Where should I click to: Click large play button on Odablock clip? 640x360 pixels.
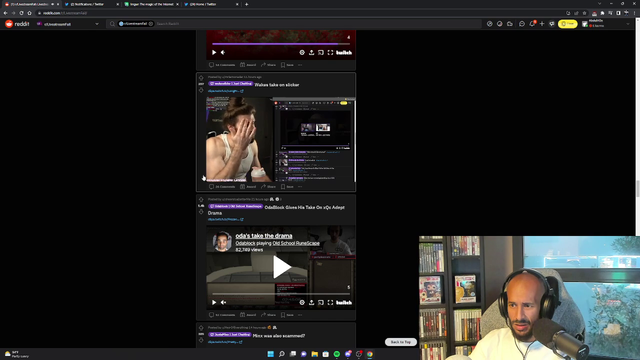pyautogui.click(x=282, y=267)
